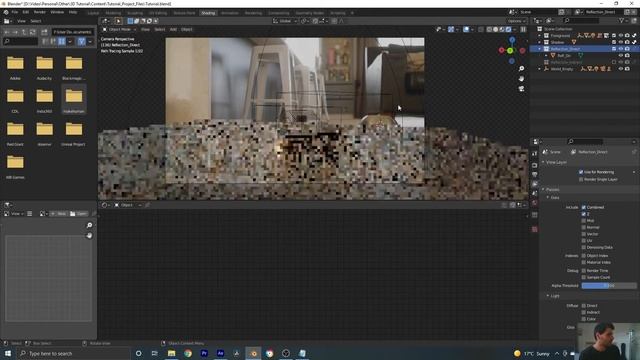Enable the Denoising Data checkbox
The width and height of the screenshot is (640, 360).
(x=584, y=247)
